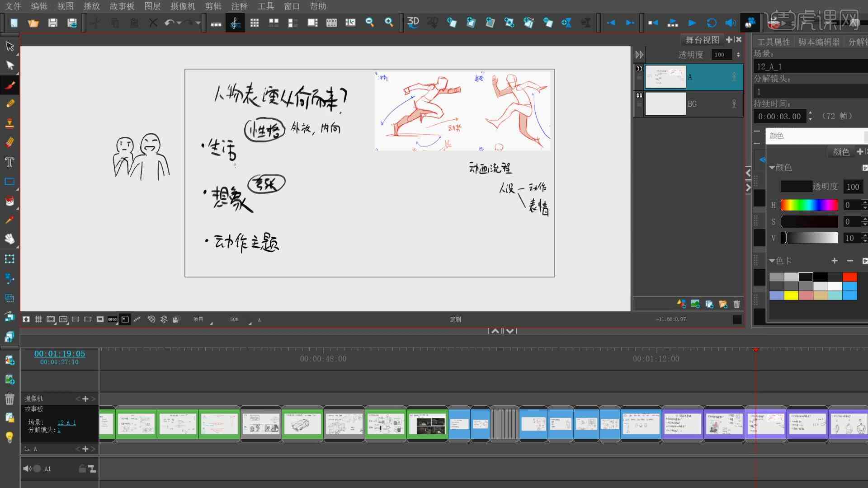Click scene link 12_A_1 in timeline
868x488 pixels.
point(66,422)
